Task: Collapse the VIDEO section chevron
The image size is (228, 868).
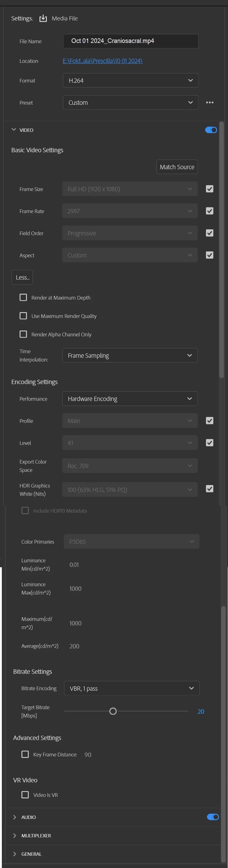Action: 14,130
